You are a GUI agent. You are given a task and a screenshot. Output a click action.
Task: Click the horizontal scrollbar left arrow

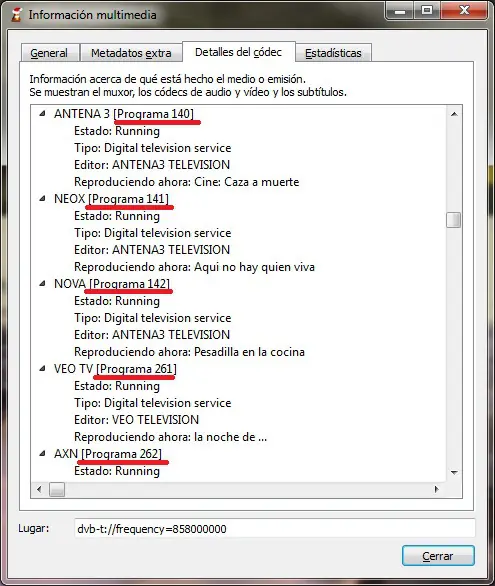(x=39, y=489)
